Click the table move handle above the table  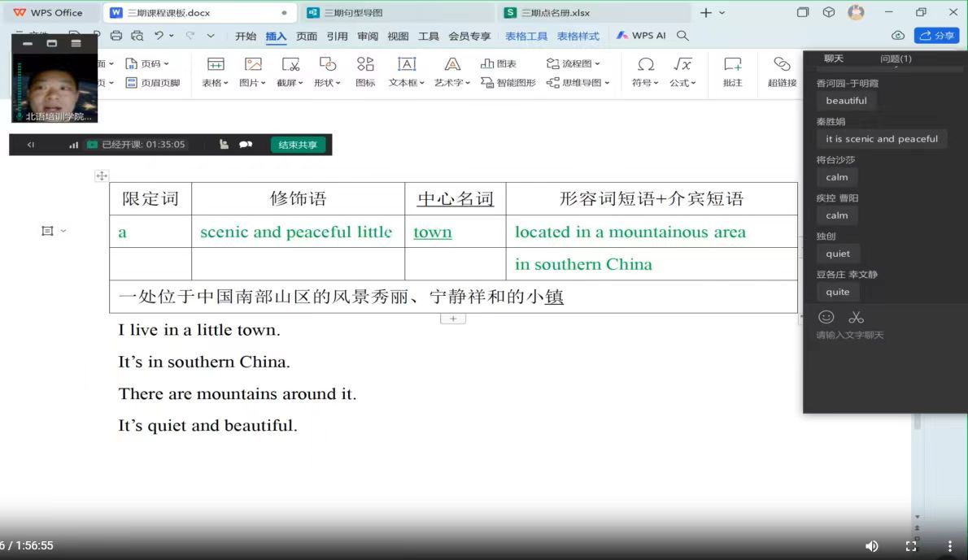102,176
